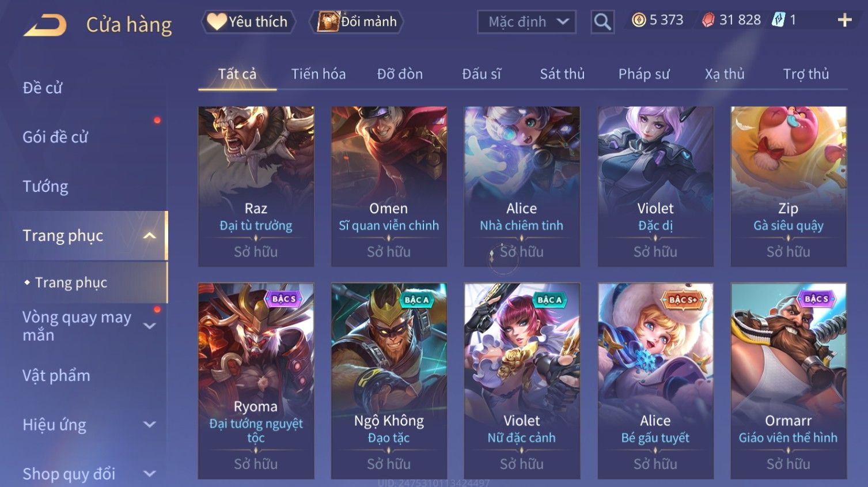This screenshot has height=487, width=868.
Task: Open the search magnifier icon
Action: coord(602,22)
